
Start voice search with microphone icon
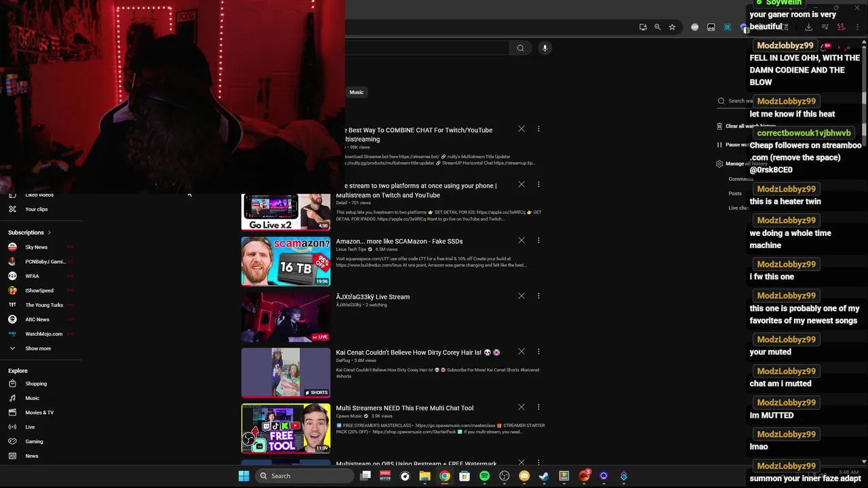[x=545, y=48]
